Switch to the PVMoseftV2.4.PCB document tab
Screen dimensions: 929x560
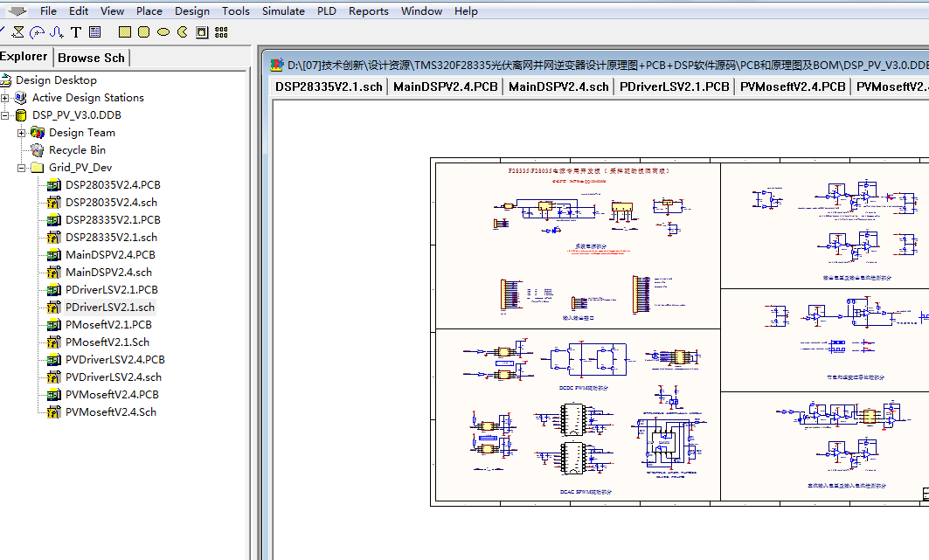point(793,86)
